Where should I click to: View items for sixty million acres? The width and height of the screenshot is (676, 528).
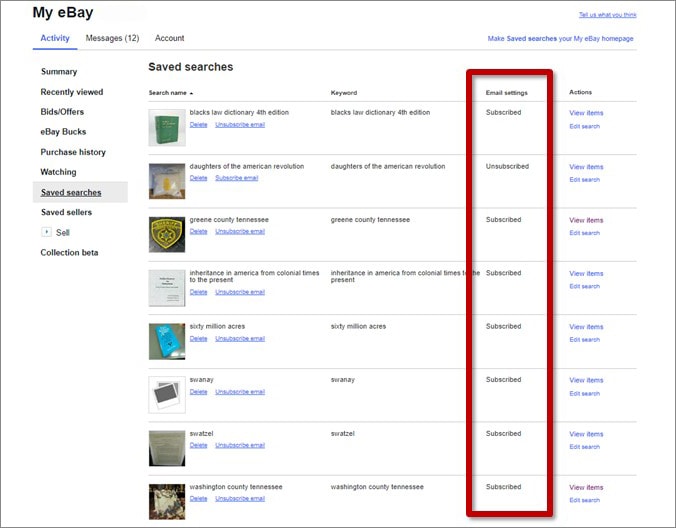pos(586,327)
